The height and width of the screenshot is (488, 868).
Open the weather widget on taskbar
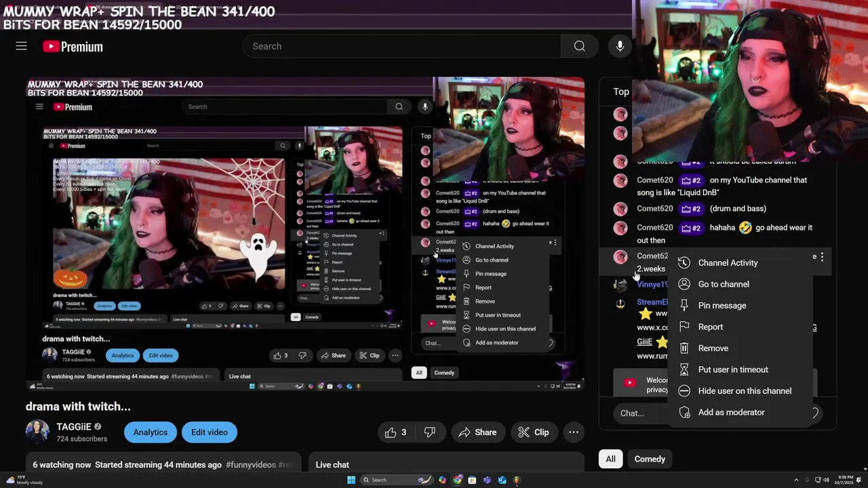click(24, 480)
